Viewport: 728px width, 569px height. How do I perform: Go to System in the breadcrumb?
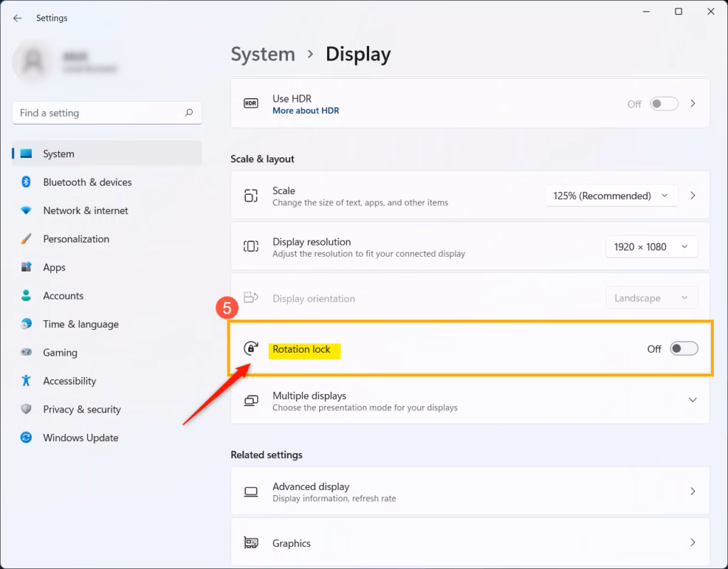click(262, 55)
